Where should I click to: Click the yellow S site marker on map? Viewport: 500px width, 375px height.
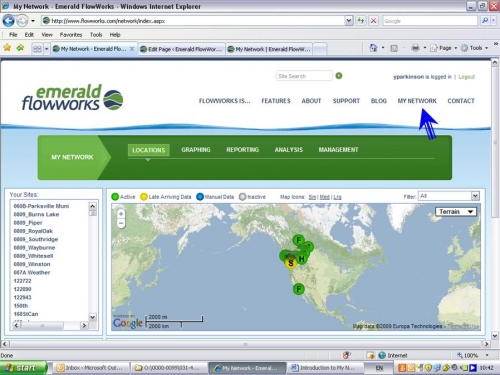pyautogui.click(x=291, y=263)
